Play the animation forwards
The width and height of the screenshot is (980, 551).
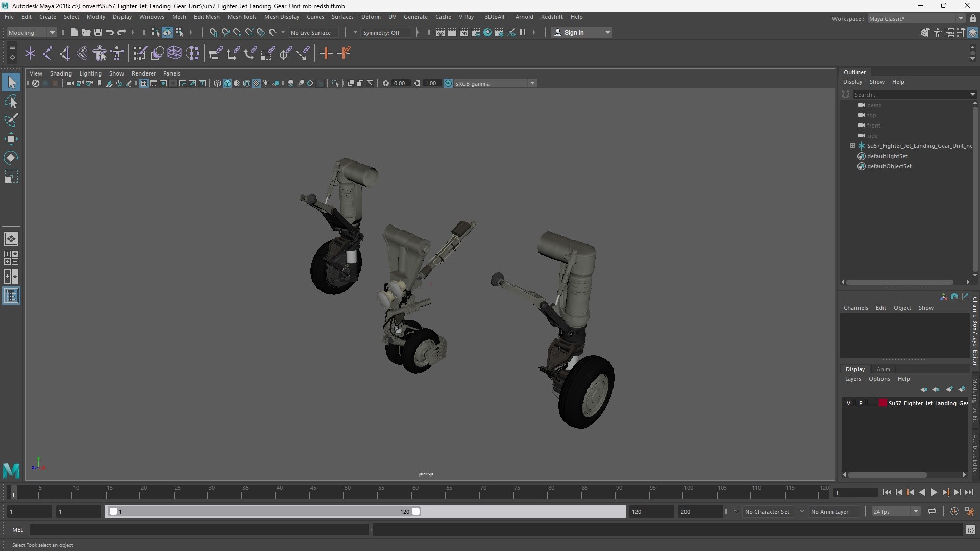click(934, 492)
